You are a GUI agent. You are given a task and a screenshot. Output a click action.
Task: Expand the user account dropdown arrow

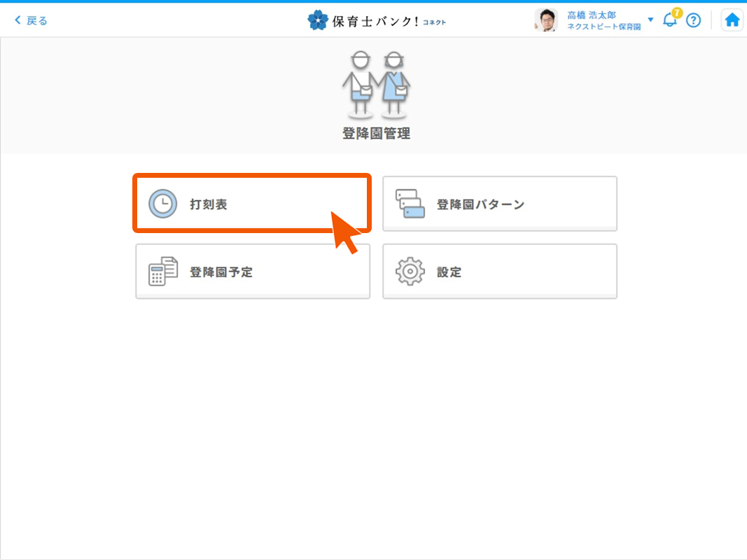tap(650, 20)
